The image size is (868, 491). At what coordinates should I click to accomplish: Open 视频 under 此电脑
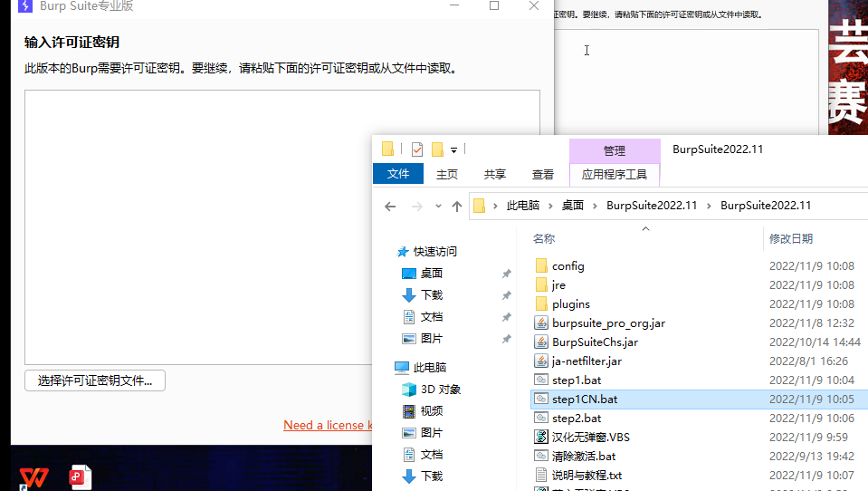pos(431,411)
